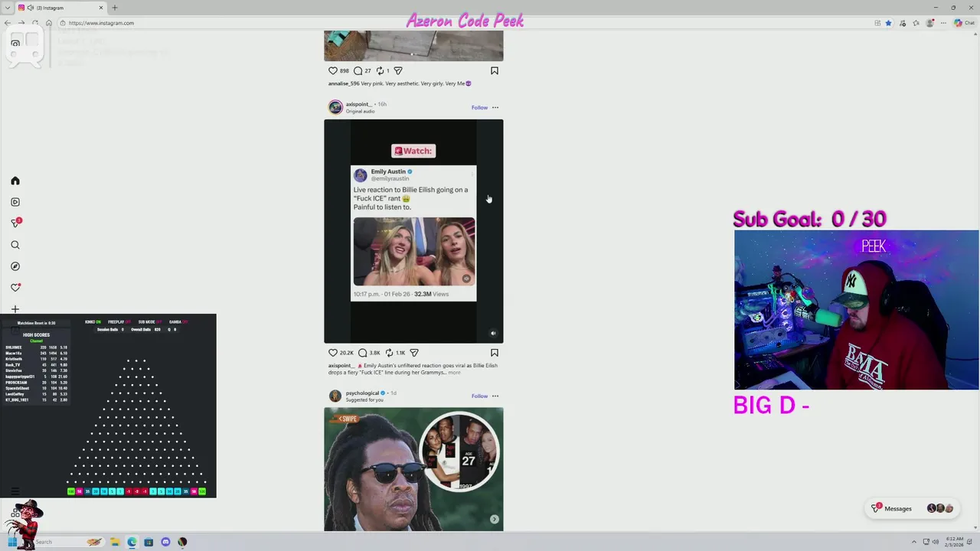Viewport: 980px width, 551px height.
Task: Click the 20.2K likes count
Action: (x=347, y=353)
